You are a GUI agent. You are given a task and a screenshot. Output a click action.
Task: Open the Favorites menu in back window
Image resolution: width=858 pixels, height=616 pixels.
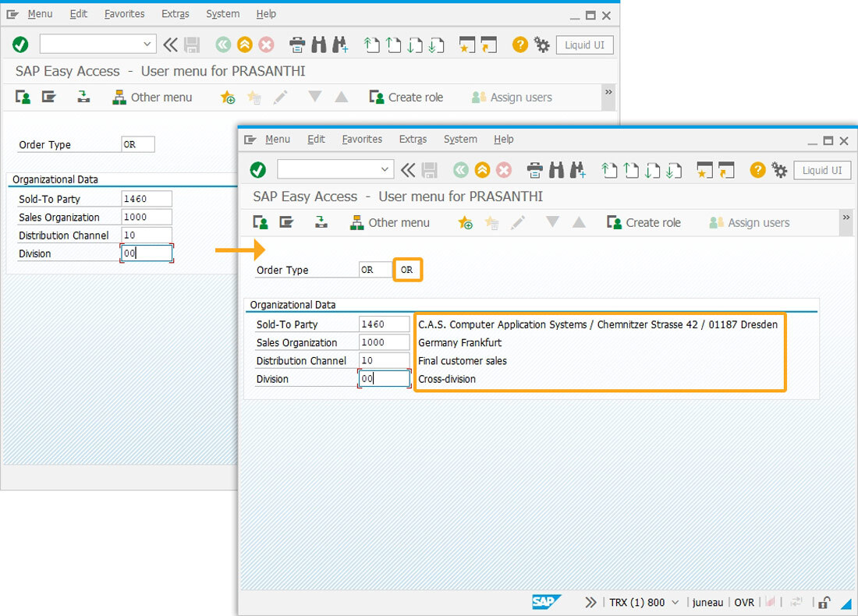click(x=124, y=14)
